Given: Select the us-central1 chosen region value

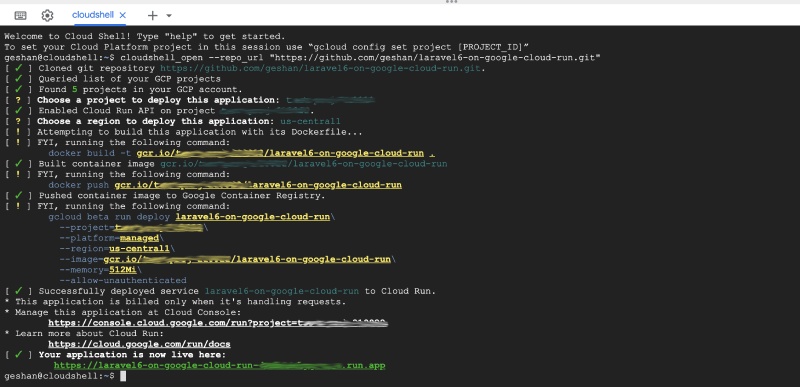Looking at the screenshot, I should click(310, 121).
